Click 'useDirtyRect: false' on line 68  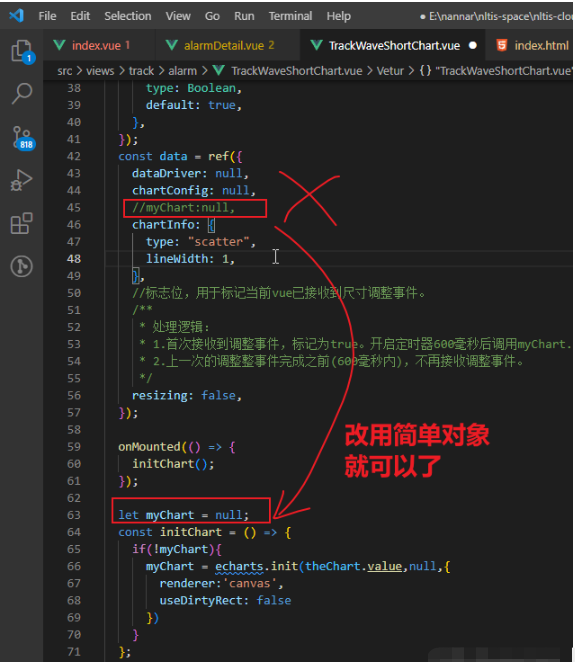pos(225,601)
